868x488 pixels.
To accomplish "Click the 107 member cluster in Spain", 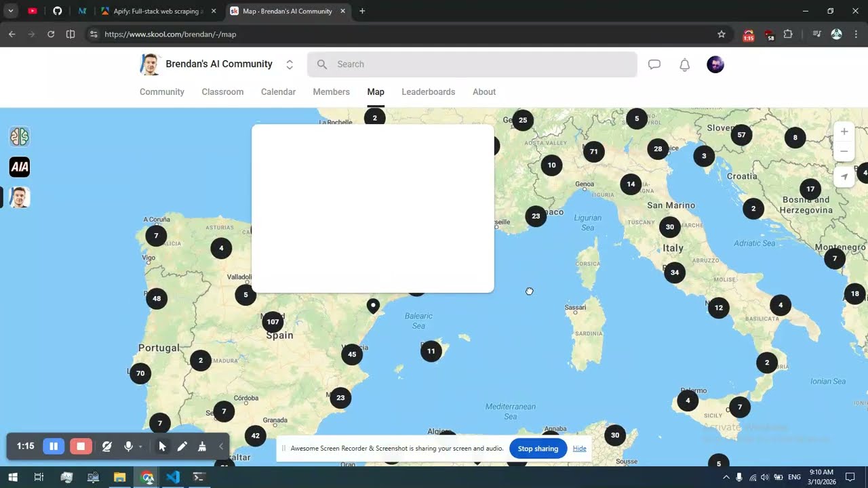I will (x=273, y=322).
